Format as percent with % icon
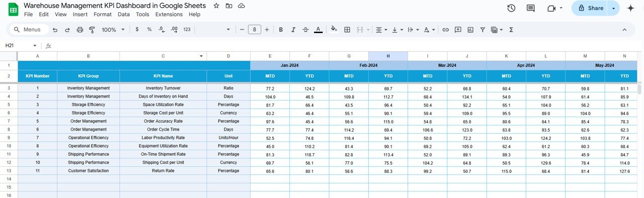This screenshot has width=644, height=198. point(149,30)
